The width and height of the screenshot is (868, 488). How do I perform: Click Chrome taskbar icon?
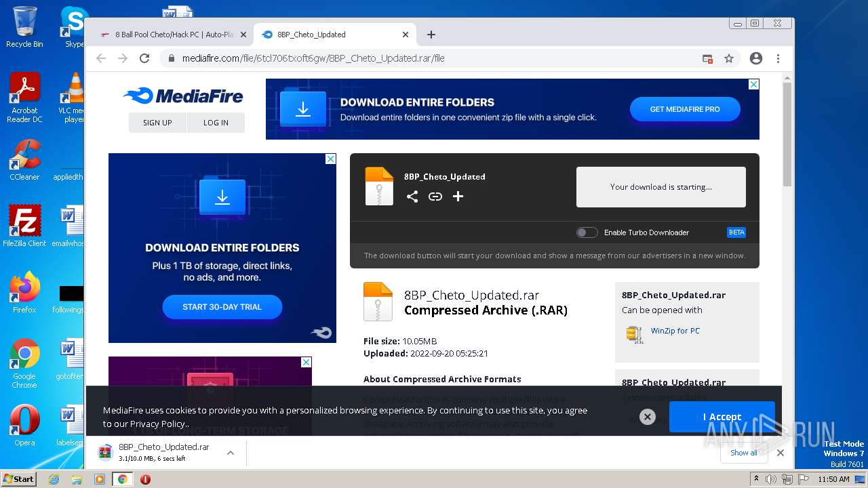[x=123, y=479]
